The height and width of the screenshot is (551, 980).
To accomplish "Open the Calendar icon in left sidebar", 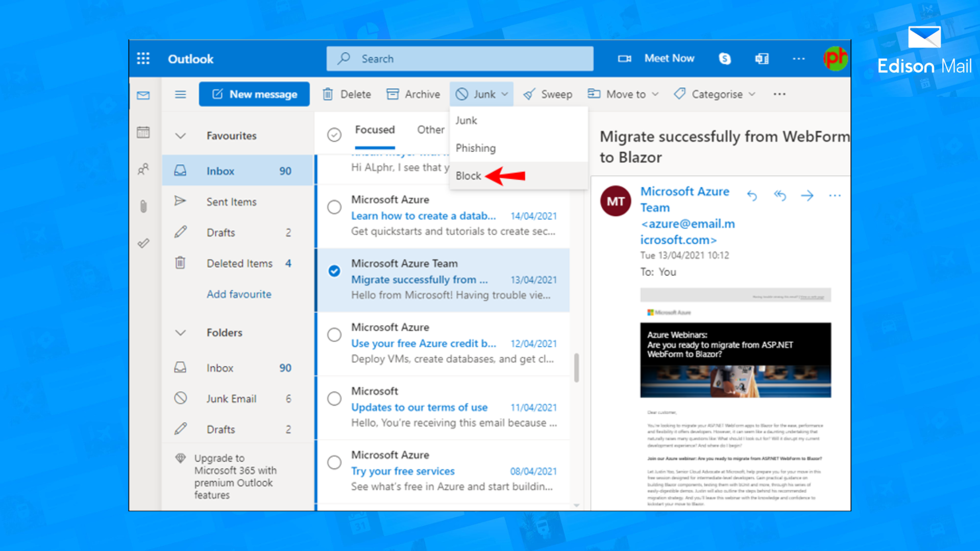I will pyautogui.click(x=143, y=132).
